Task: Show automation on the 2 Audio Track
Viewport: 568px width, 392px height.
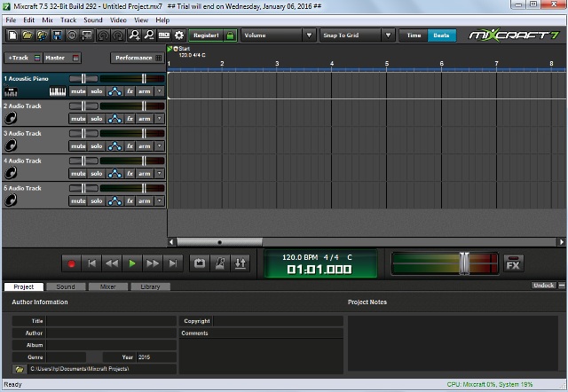Action: point(113,119)
